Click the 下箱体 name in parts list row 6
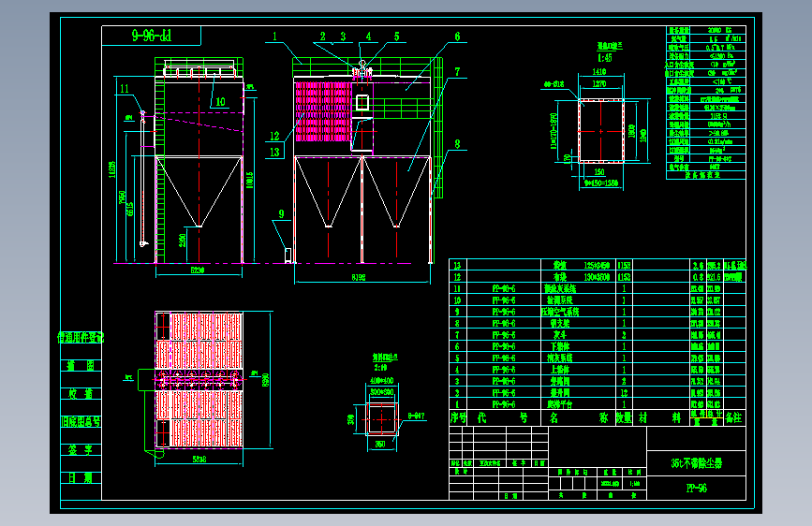The height and width of the screenshot is (526, 812). point(560,346)
